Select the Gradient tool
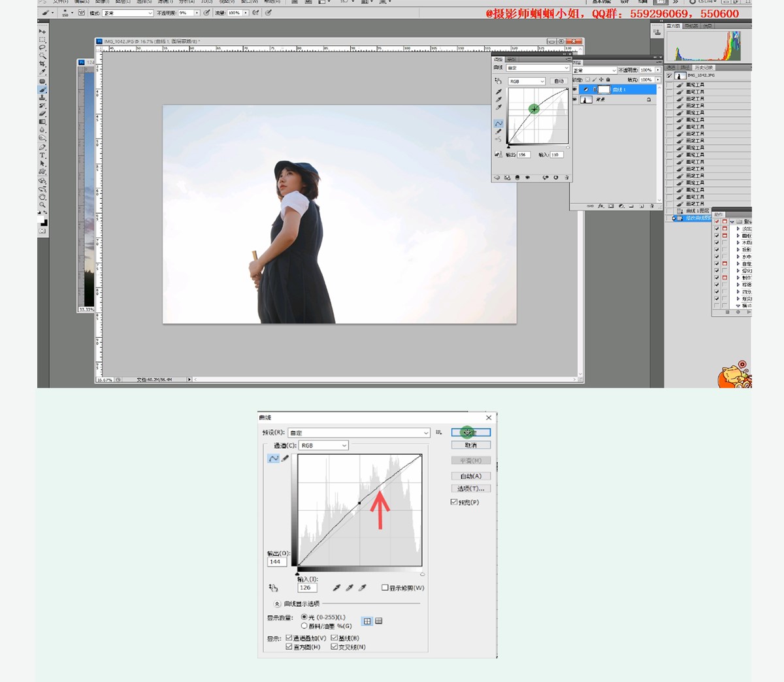The image size is (784, 682). (42, 122)
